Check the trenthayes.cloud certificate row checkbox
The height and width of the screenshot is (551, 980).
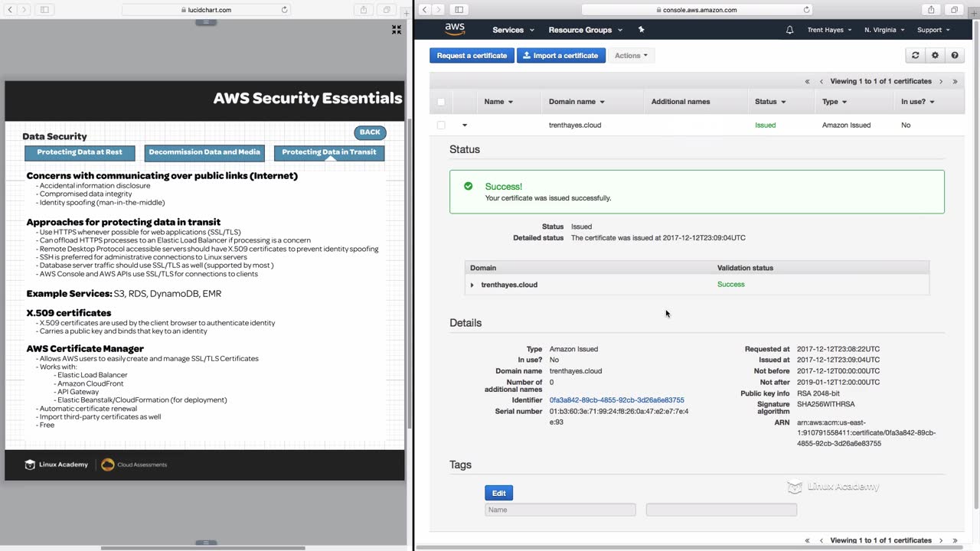pyautogui.click(x=441, y=125)
